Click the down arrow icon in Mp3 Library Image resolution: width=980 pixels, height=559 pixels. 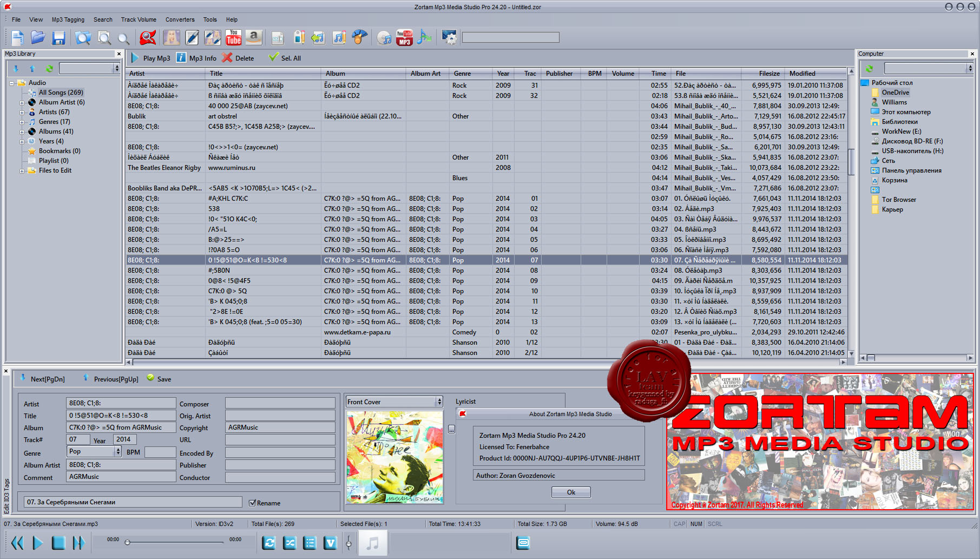pos(16,69)
